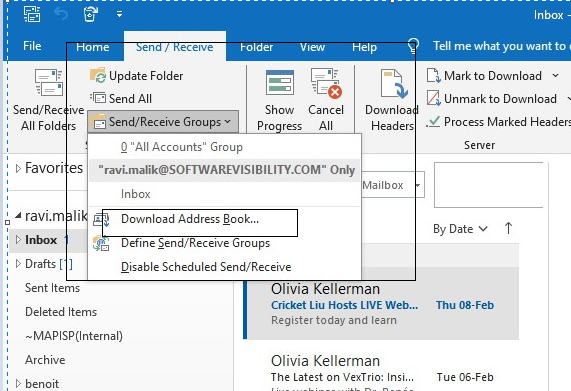The image size is (571, 391).
Task: Select the Deleted Items folder
Action: (61, 312)
